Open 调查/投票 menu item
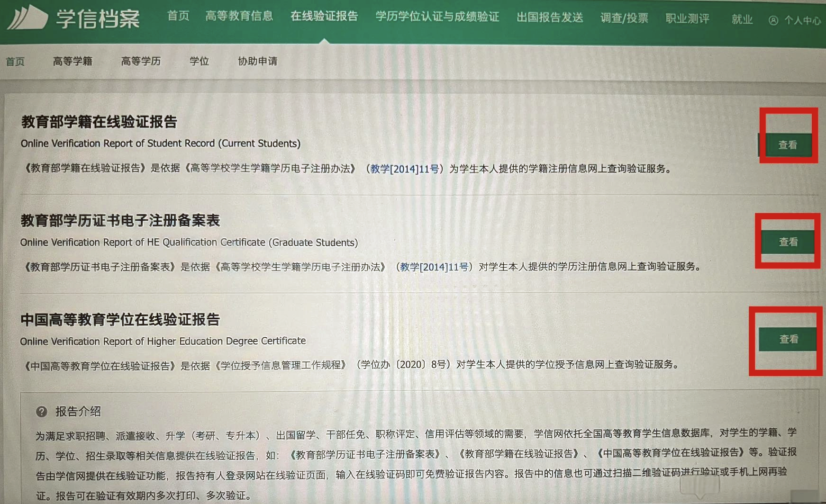The height and width of the screenshot is (504, 826). coord(624,18)
